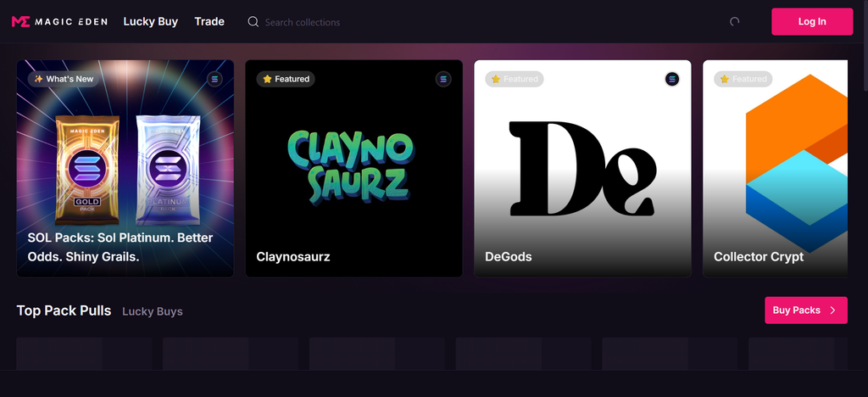Click the What's New badge
Screen dimensions: 868x397
64,79
